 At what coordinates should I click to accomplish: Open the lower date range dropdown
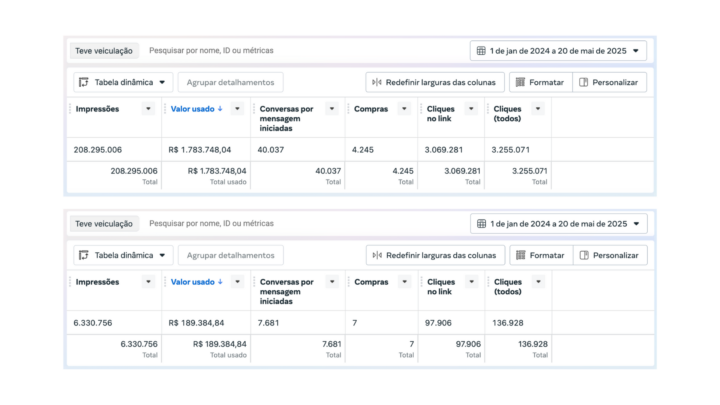pos(559,223)
